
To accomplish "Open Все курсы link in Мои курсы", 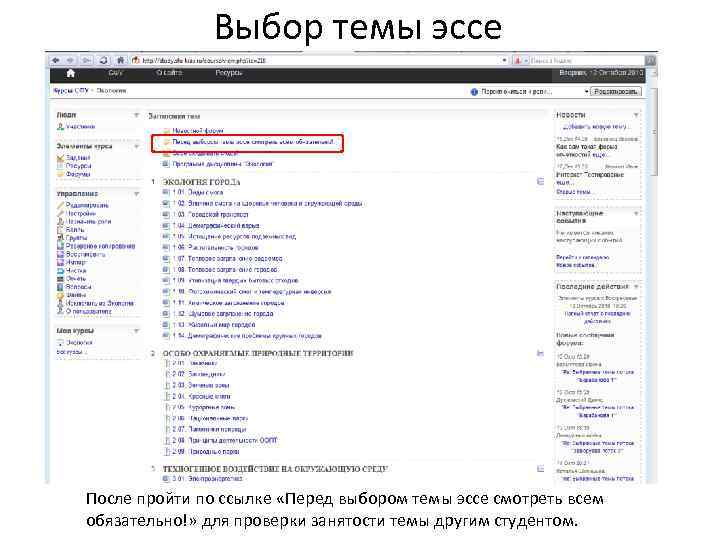I will pyautogui.click(x=70, y=352).
